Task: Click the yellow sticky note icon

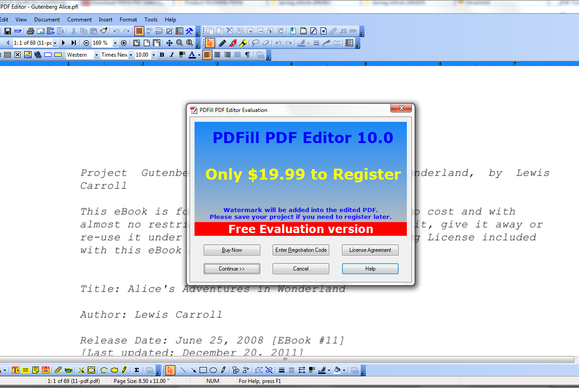Action: [x=35, y=370]
